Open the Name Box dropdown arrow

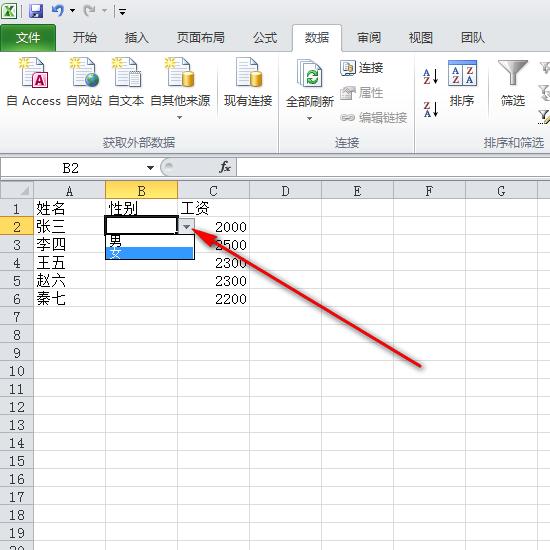pos(150,168)
